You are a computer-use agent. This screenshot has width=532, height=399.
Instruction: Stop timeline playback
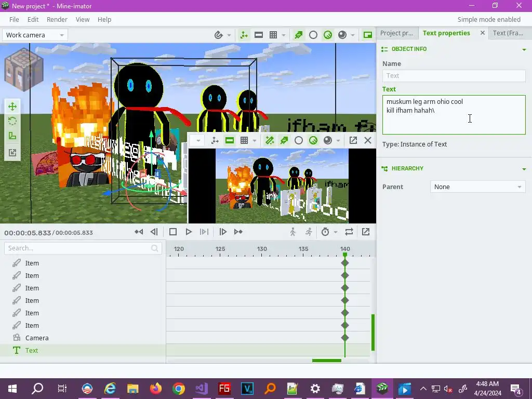coord(172,232)
